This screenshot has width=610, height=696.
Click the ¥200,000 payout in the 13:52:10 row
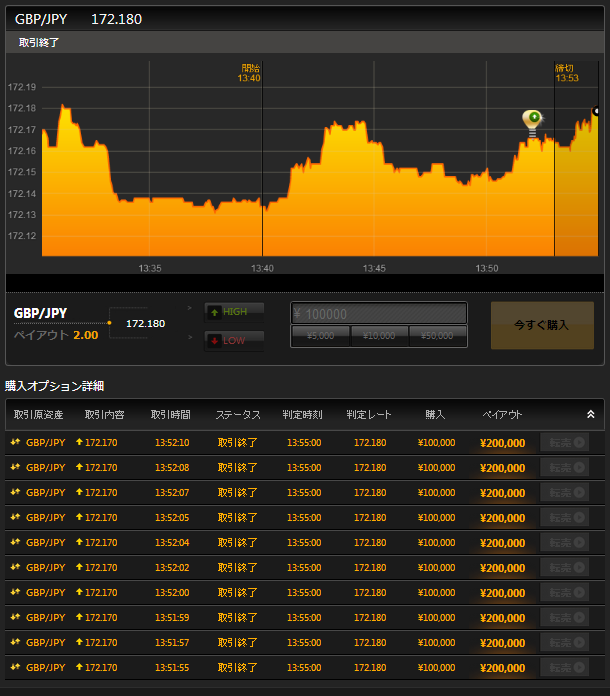point(503,443)
